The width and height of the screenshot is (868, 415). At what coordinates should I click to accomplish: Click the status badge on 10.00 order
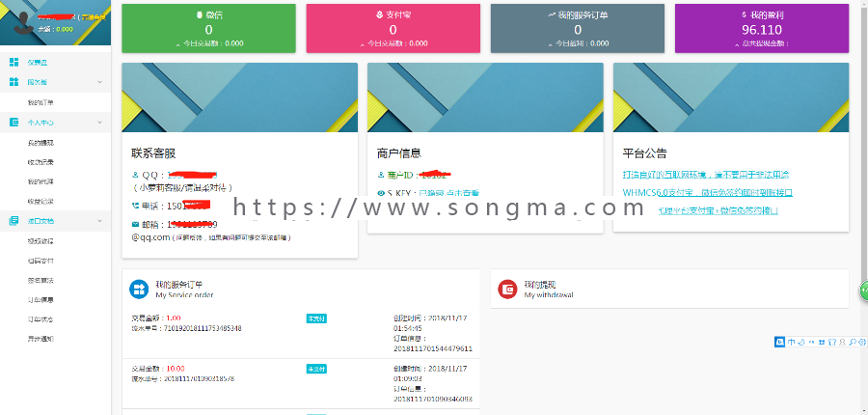click(316, 369)
